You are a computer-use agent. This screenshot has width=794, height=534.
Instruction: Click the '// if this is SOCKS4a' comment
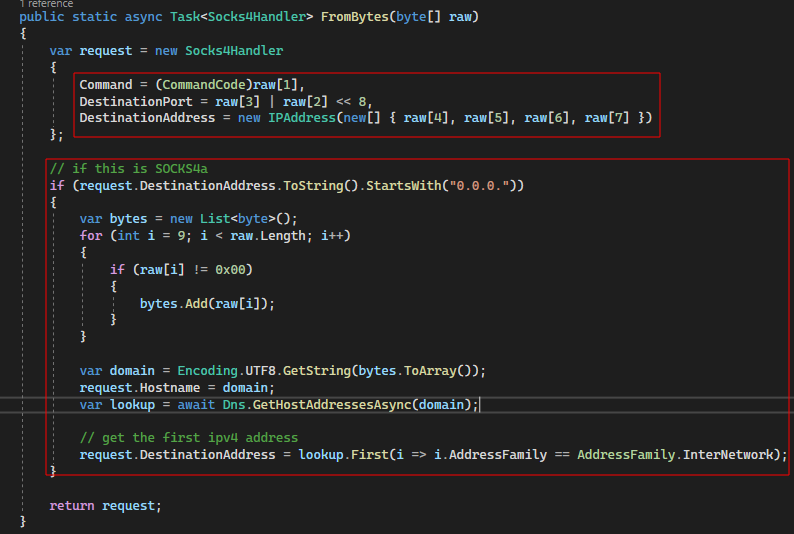coord(129,169)
